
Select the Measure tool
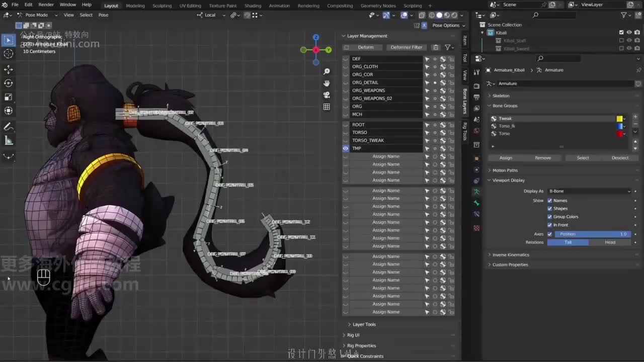click(9, 141)
